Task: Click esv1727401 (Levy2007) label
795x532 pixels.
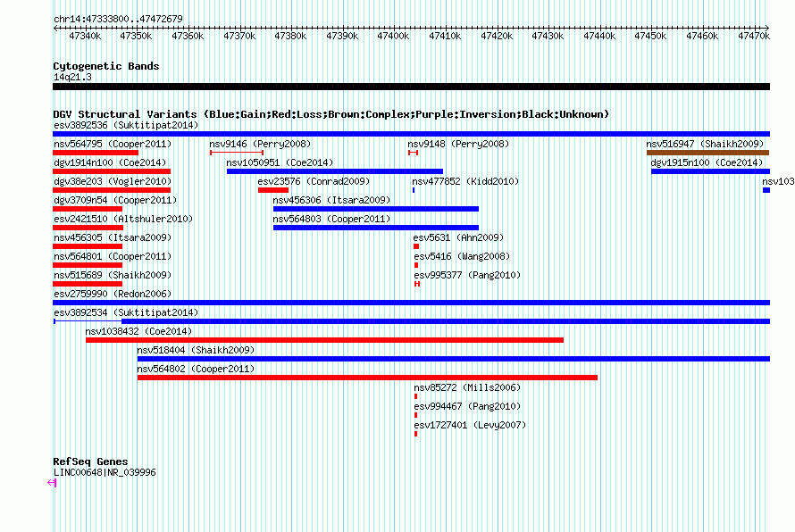Action: 470,425
